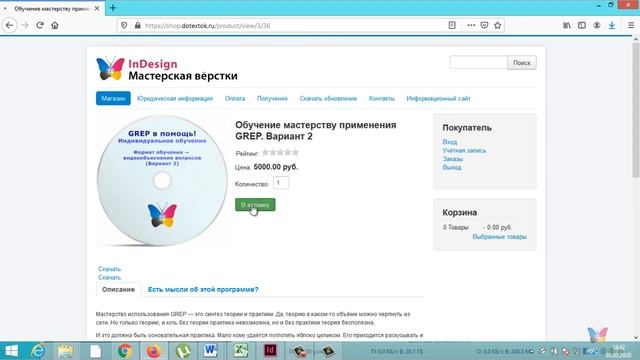Open Adobe InDesign from the taskbar

tap(270, 351)
